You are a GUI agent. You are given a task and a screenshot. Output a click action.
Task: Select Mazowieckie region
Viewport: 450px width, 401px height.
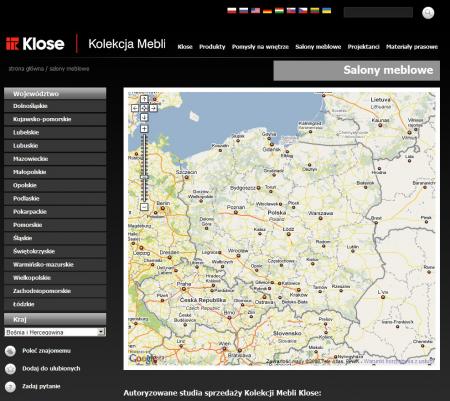55,159
